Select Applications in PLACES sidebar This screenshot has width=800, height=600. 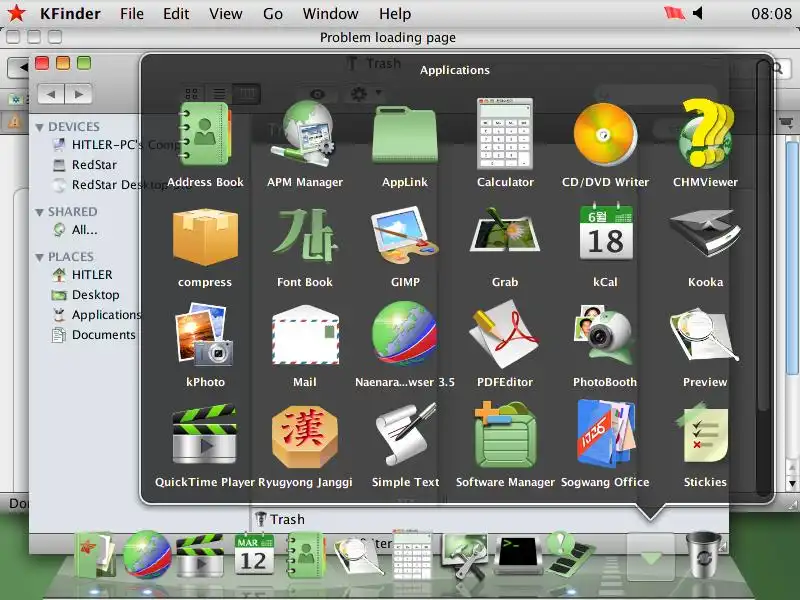[x=97, y=315]
